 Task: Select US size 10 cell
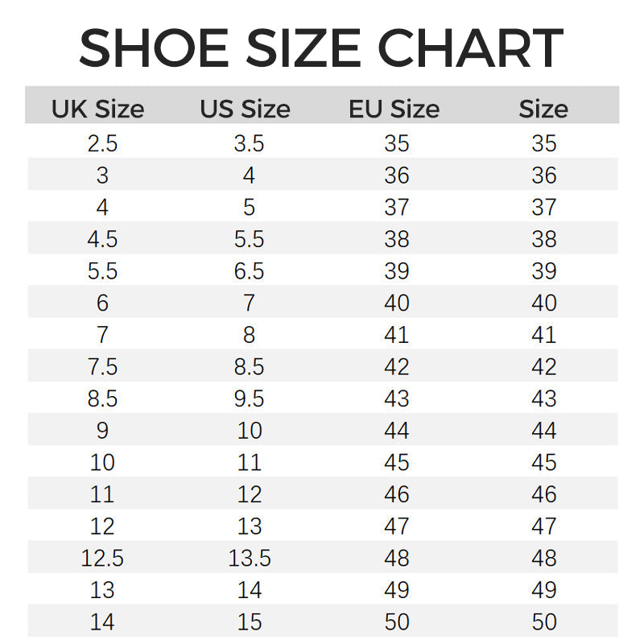249,431
